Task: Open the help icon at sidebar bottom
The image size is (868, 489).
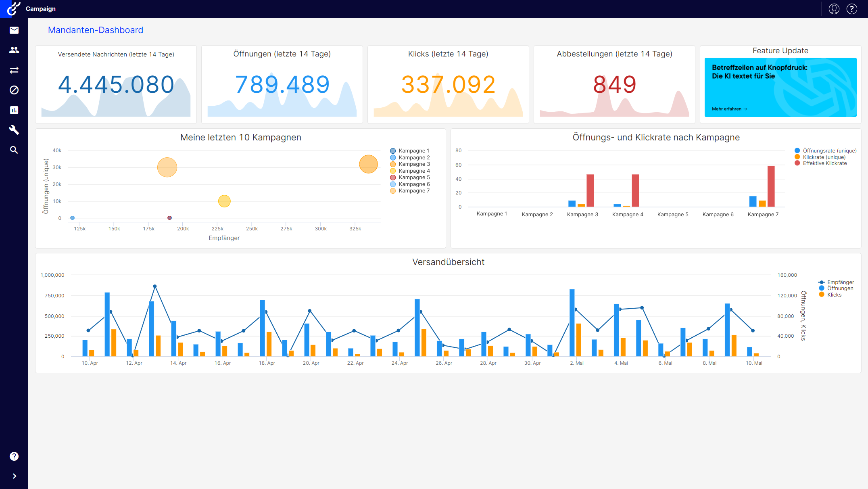Action: pos(14,456)
